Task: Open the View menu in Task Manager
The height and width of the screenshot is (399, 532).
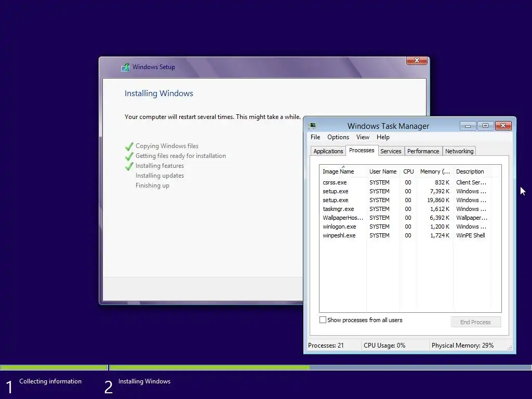Action: coord(363,137)
